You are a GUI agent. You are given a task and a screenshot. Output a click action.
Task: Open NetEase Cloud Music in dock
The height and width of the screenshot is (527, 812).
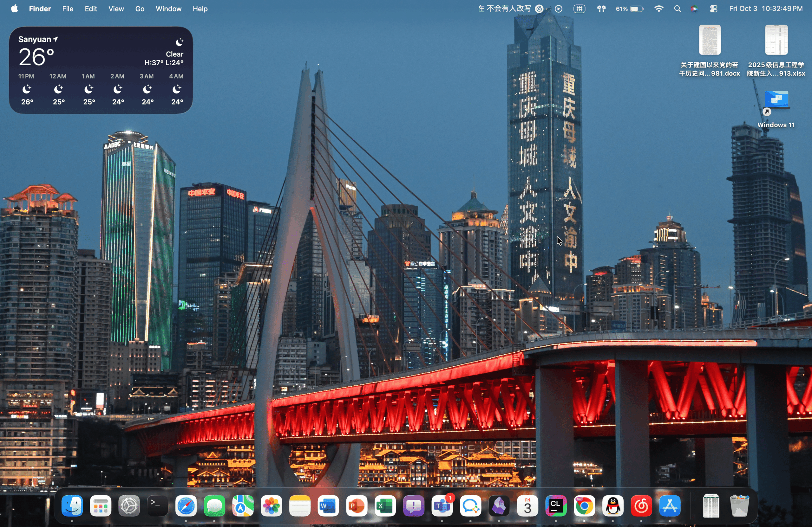[x=641, y=505]
